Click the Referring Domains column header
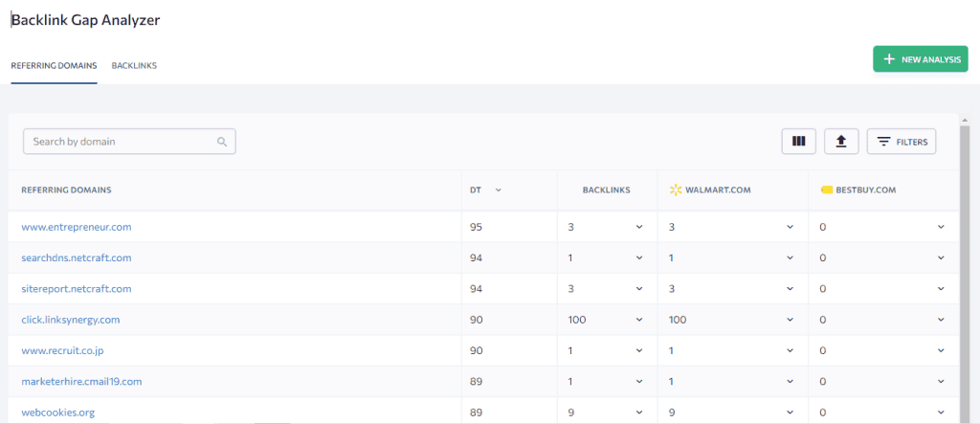Viewport: 980px width, 424px height. [66, 190]
